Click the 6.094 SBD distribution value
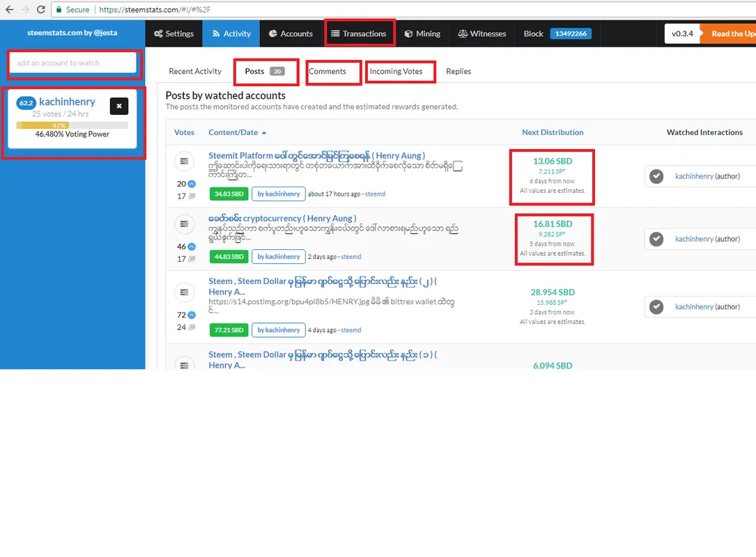 [553, 366]
